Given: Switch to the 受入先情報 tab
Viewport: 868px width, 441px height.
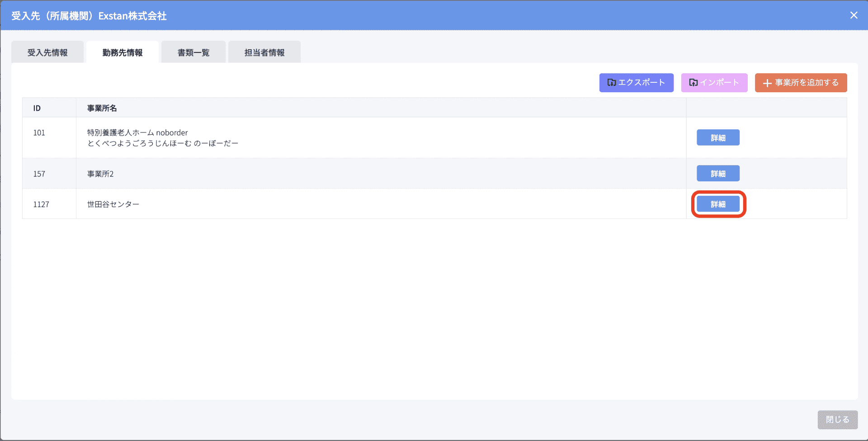Looking at the screenshot, I should pyautogui.click(x=47, y=52).
